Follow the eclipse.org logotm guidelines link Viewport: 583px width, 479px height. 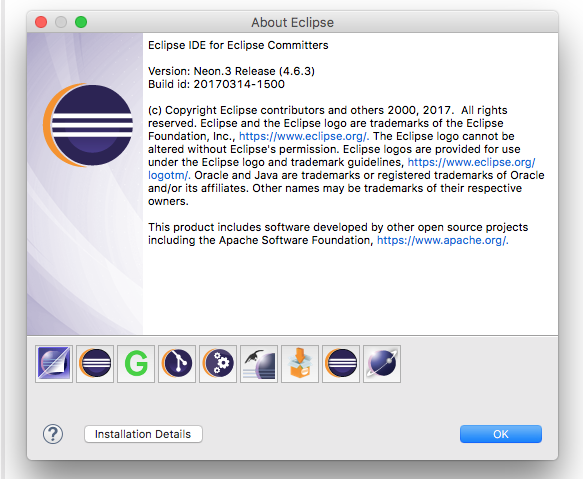tap(471, 162)
